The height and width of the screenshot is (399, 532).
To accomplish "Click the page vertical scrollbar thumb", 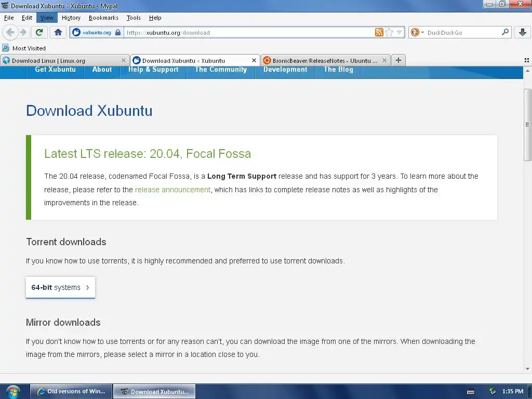I will pos(527,125).
